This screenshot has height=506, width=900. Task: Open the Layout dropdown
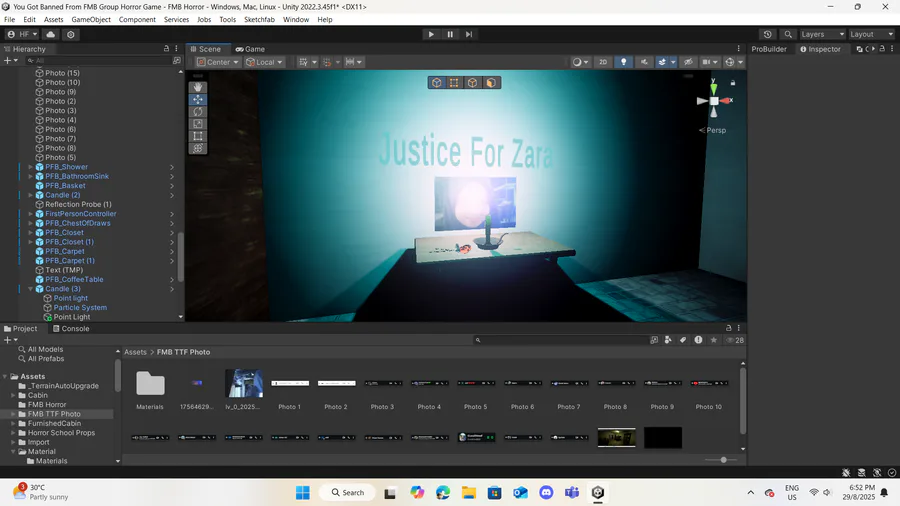click(x=871, y=34)
